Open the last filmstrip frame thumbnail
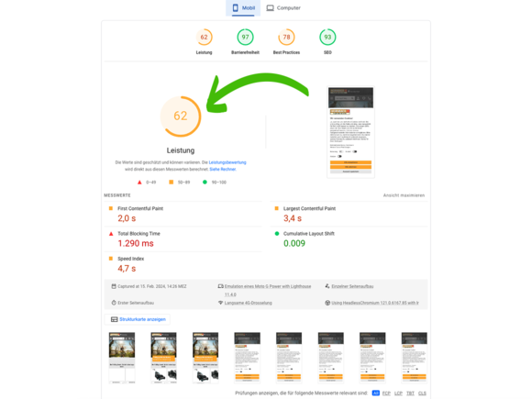The image size is (532, 399). [x=415, y=358]
